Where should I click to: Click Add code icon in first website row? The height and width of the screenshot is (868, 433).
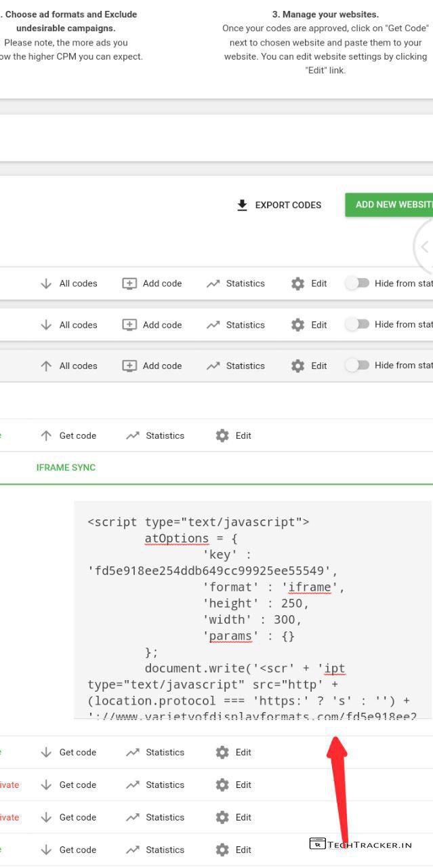click(129, 283)
